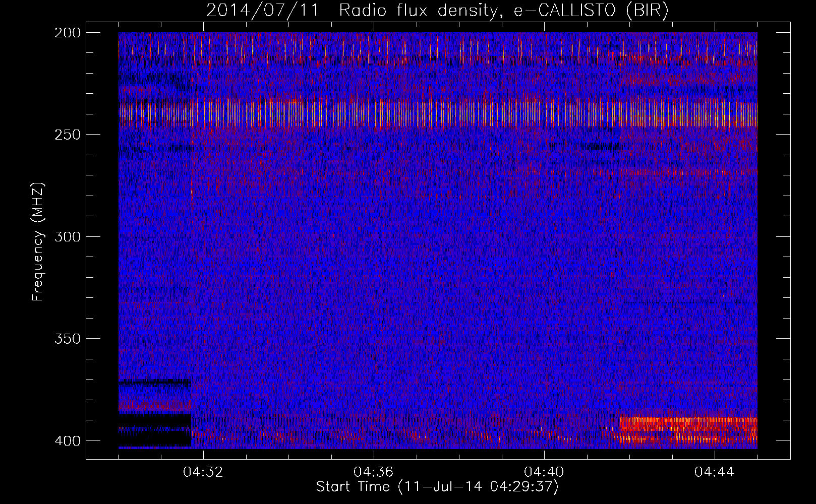Click the 200 frequency tick label
The image size is (816, 504).
click(x=68, y=33)
